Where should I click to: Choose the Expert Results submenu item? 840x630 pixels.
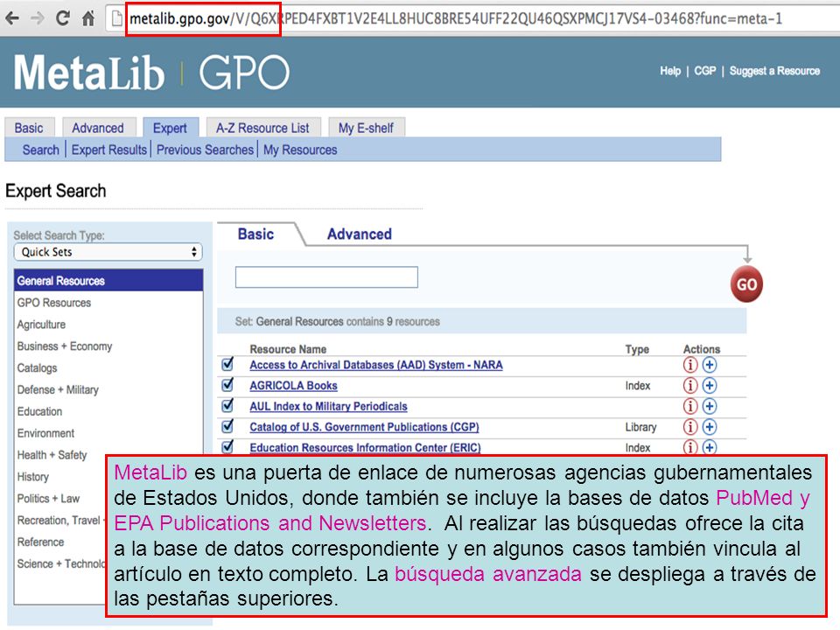click(108, 150)
